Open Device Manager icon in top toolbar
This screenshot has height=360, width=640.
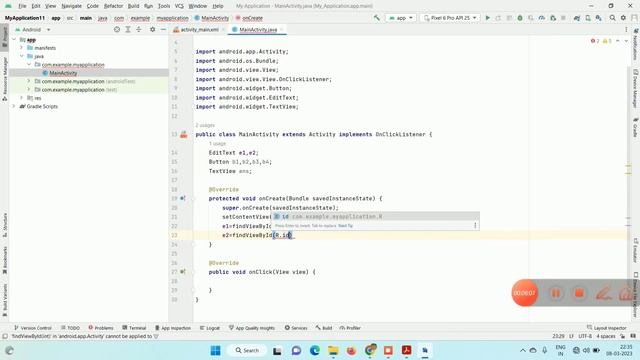click(588, 18)
